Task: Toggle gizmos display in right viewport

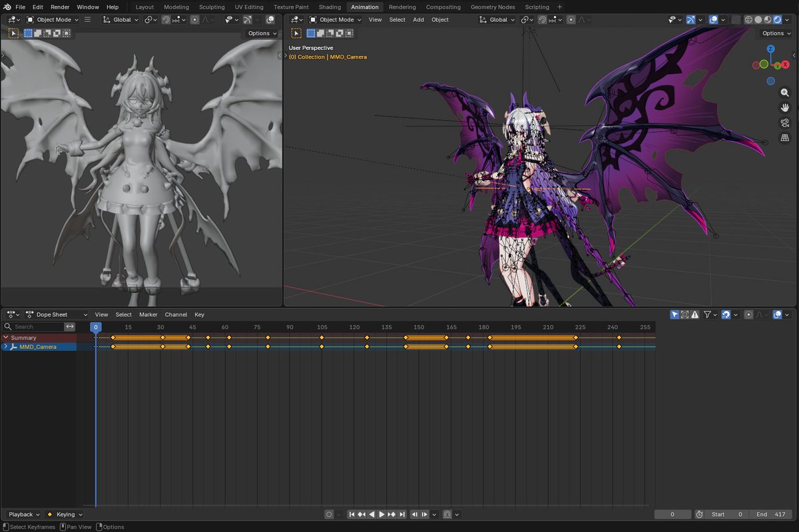Action: pos(690,19)
